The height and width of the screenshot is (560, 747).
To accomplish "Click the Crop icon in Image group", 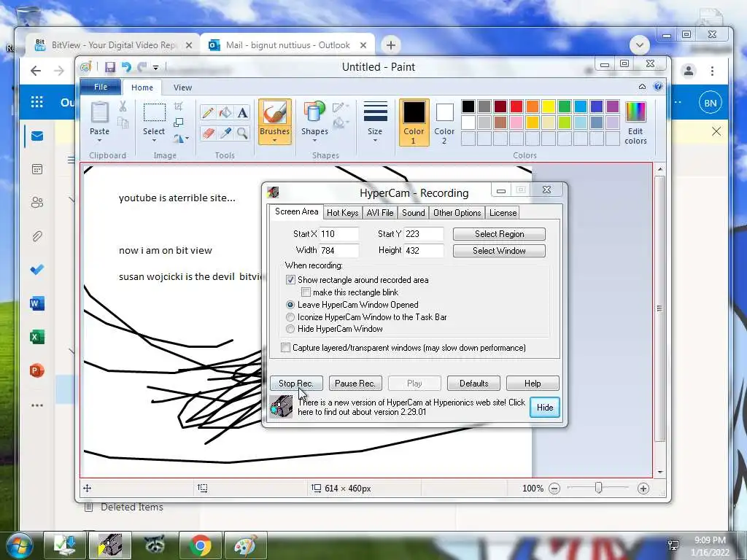I will pos(178,106).
